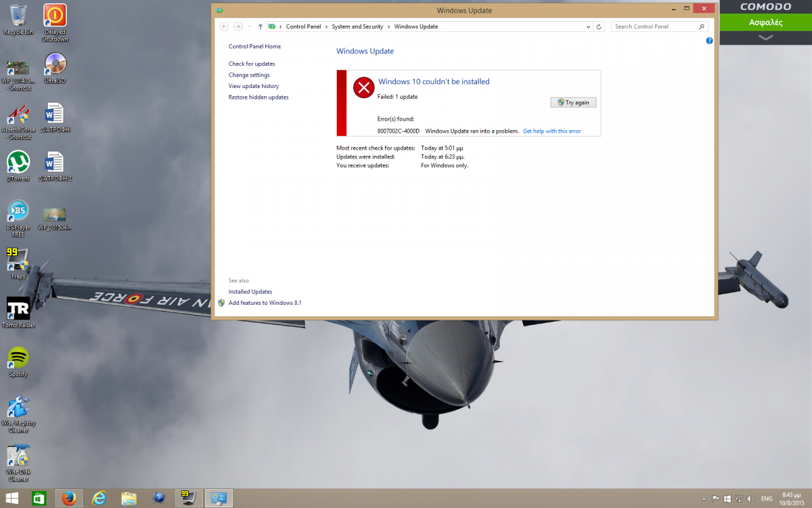Open the µTorrent desktop shortcut
This screenshot has width=812, height=508.
(18, 163)
